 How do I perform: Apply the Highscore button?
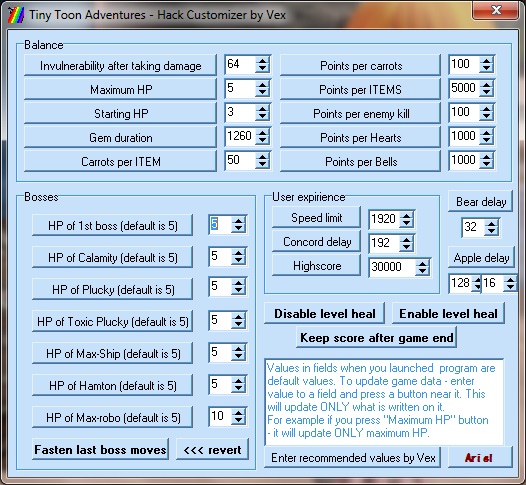click(316, 266)
